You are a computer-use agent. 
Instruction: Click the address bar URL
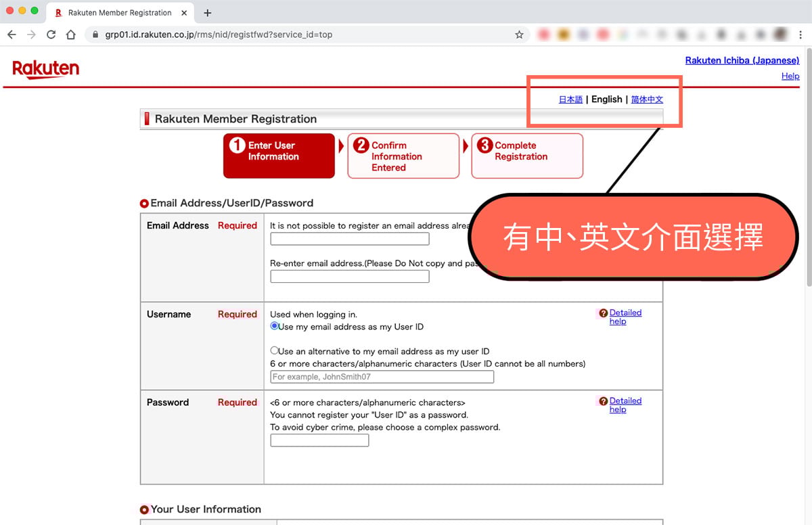point(219,35)
